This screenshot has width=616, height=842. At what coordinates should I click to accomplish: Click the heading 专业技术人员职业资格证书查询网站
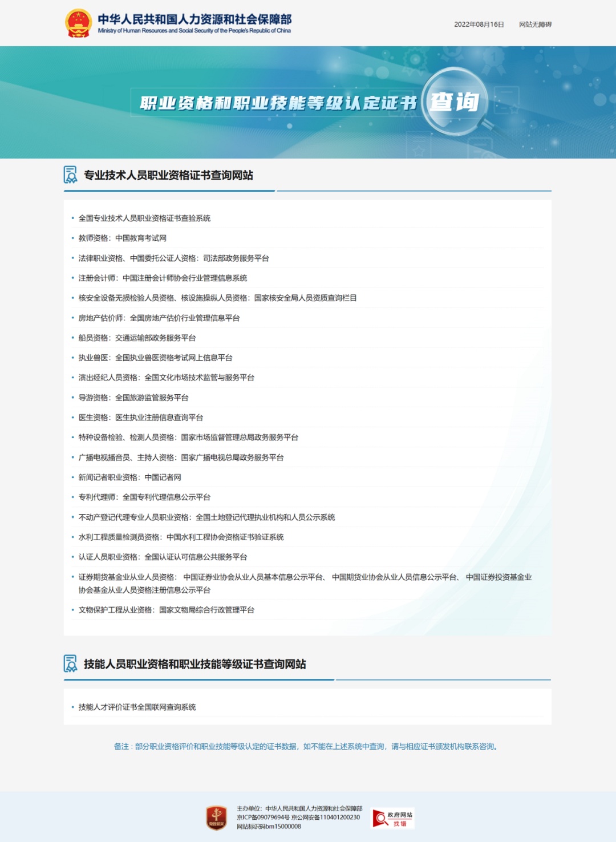(169, 175)
